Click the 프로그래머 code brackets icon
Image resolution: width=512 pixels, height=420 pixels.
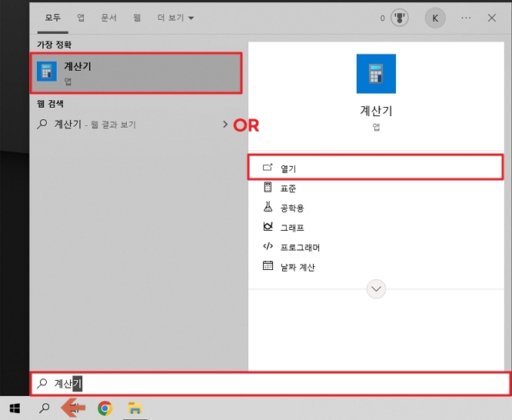268,246
